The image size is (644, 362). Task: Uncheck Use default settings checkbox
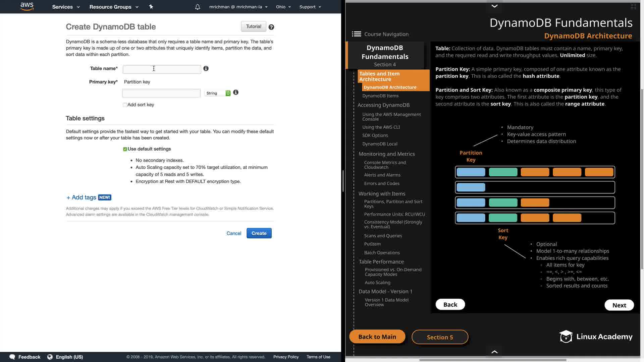pos(125,149)
